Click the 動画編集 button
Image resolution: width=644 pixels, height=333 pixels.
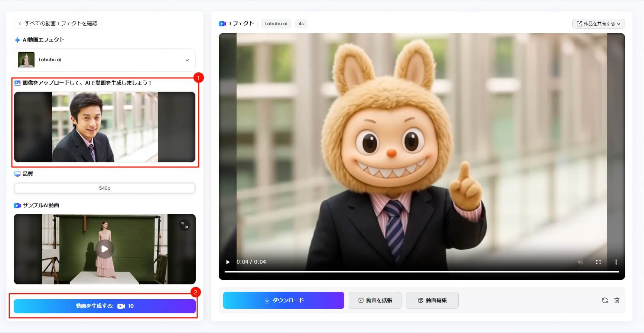(x=432, y=300)
